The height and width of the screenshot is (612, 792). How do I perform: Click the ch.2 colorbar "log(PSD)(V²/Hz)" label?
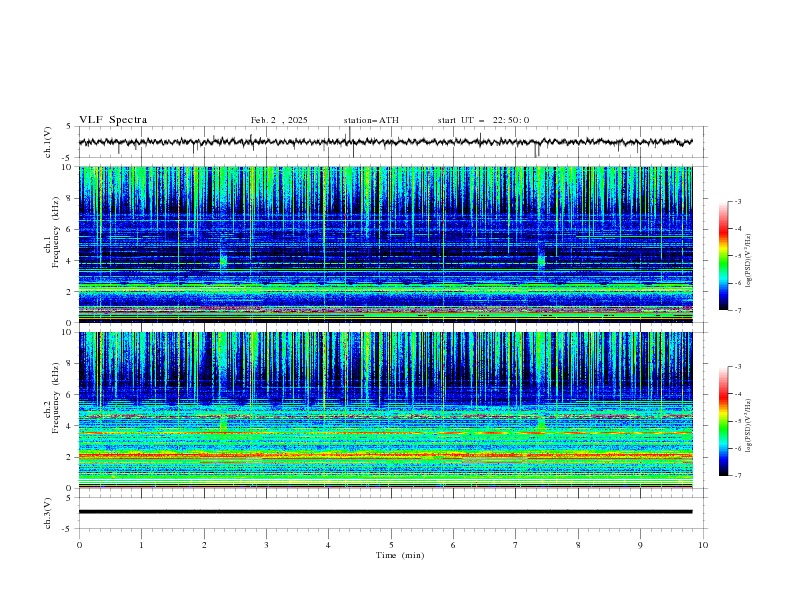click(x=749, y=426)
